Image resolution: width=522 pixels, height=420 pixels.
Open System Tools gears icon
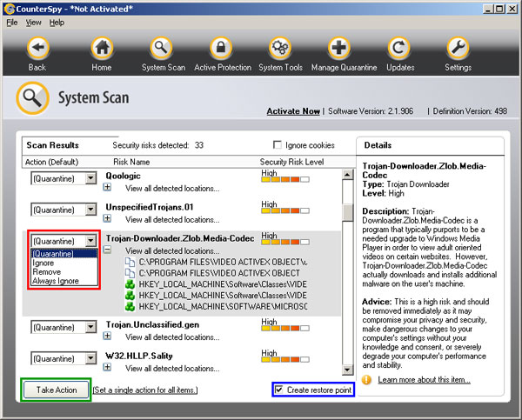coord(280,48)
